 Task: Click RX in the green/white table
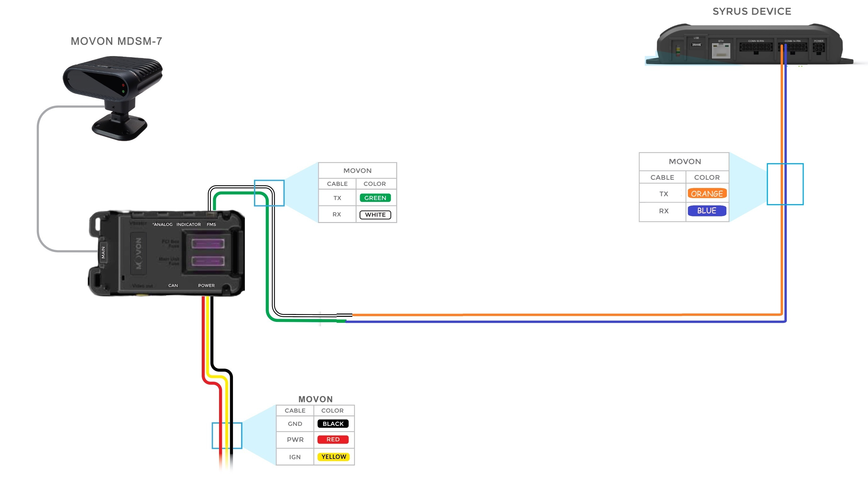coord(337,214)
